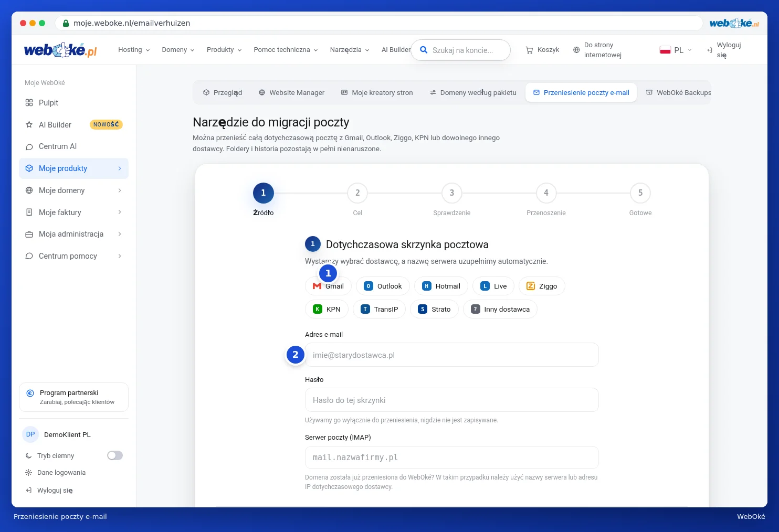Viewport: 779px width, 532px height.
Task: Click the globe icon for Do strony internetowej
Action: click(576, 50)
